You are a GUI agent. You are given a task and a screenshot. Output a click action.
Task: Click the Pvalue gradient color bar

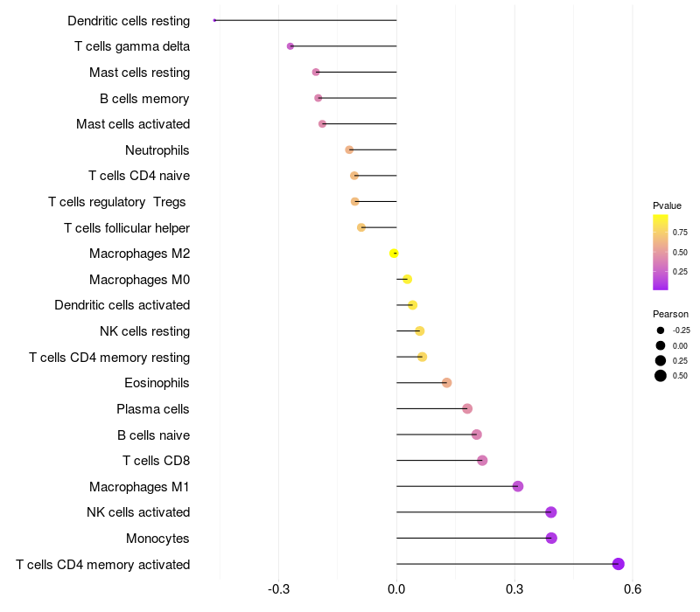(x=661, y=252)
